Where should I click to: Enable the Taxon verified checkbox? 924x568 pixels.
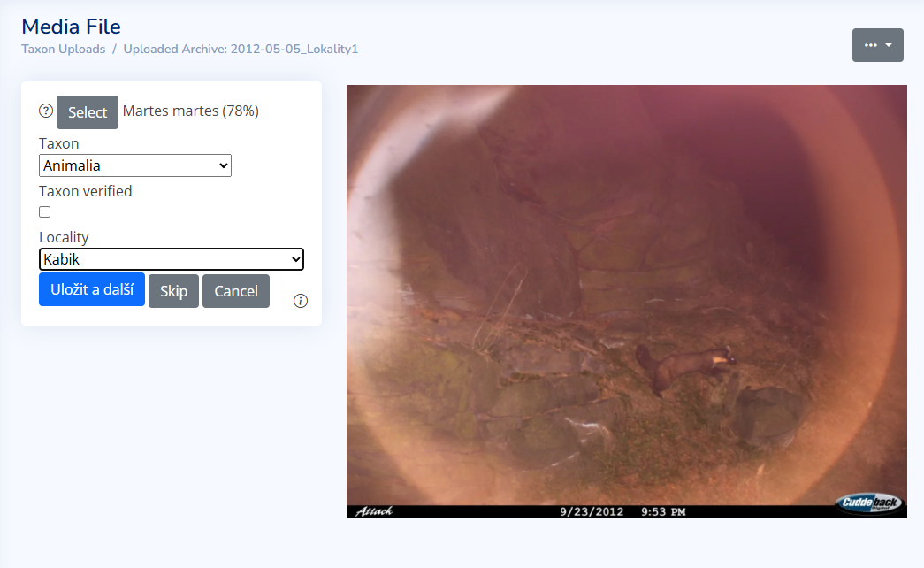pyautogui.click(x=45, y=212)
